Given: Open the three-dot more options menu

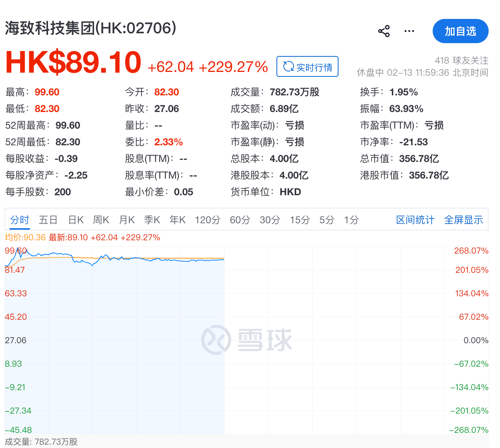Looking at the screenshot, I should (x=409, y=31).
